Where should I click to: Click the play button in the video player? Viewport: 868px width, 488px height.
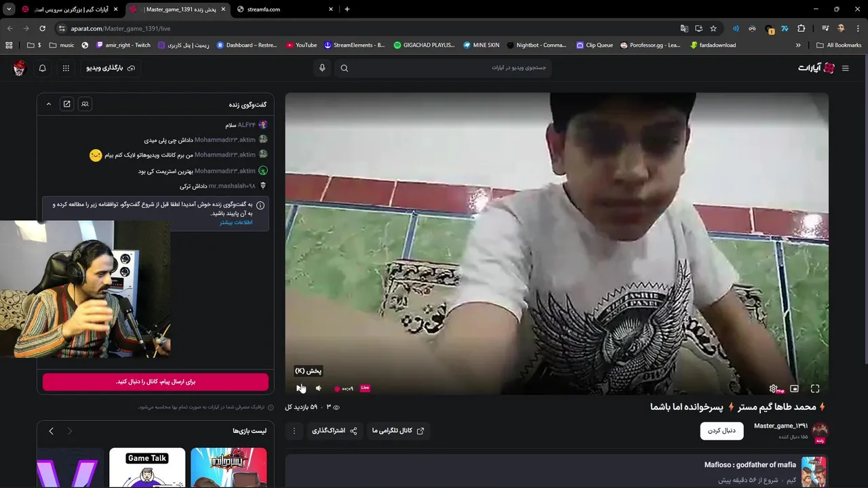tap(300, 388)
